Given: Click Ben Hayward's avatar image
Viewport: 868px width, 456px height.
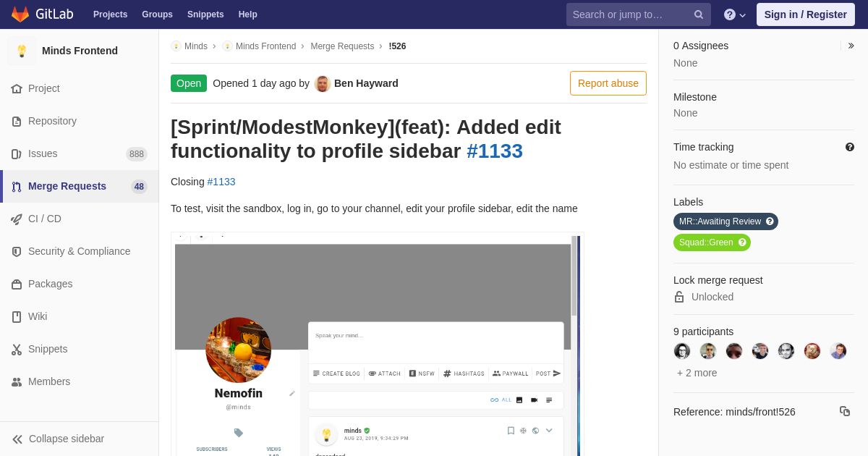Looking at the screenshot, I should pos(323,83).
